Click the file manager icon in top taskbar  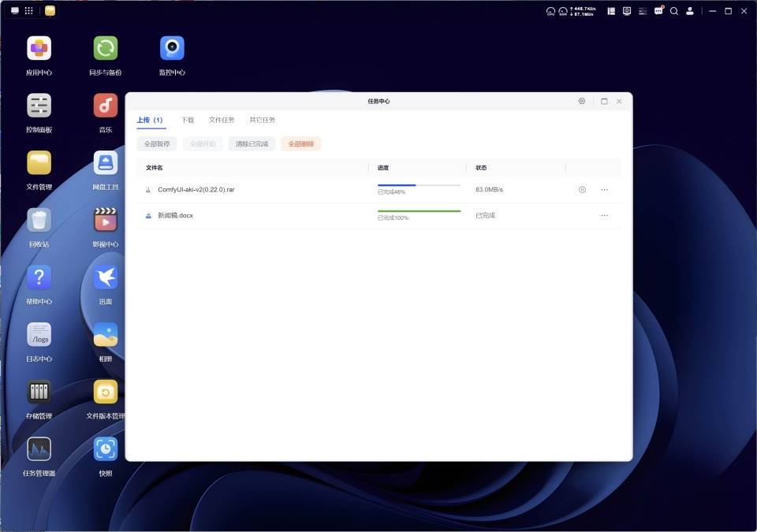click(50, 10)
